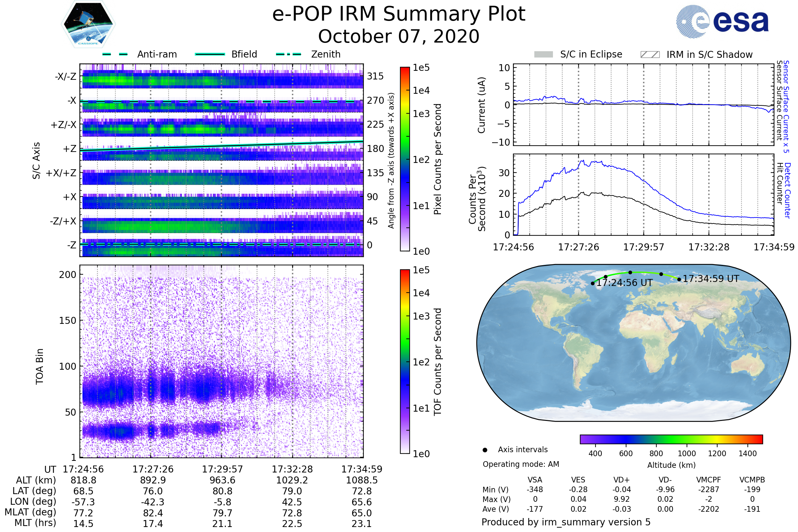This screenshot has width=798, height=532.
Task: Click the Zenith dash-dot legend marker
Action: [x=288, y=54]
